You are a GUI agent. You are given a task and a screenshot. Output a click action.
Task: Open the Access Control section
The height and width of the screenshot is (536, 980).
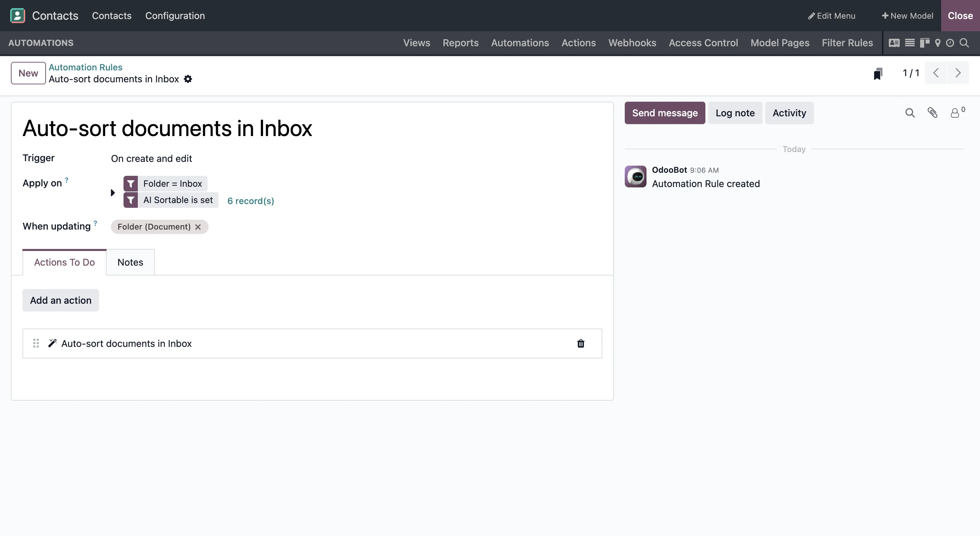coord(703,43)
